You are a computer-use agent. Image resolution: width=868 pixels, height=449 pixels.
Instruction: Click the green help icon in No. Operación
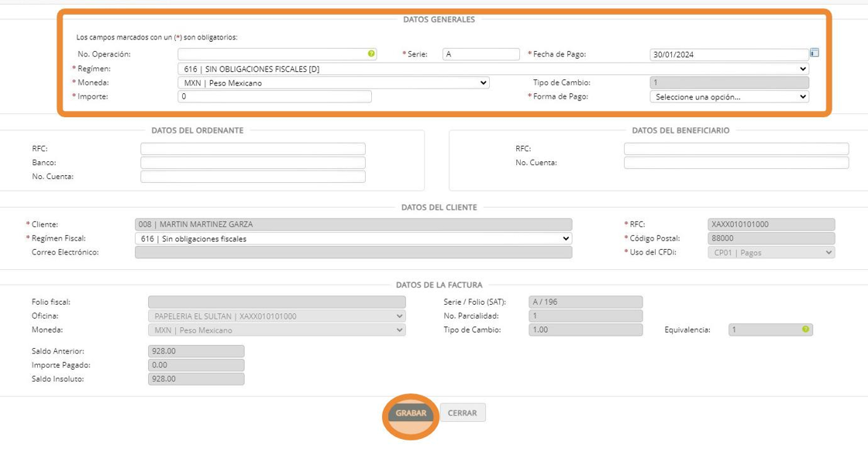[x=371, y=54]
